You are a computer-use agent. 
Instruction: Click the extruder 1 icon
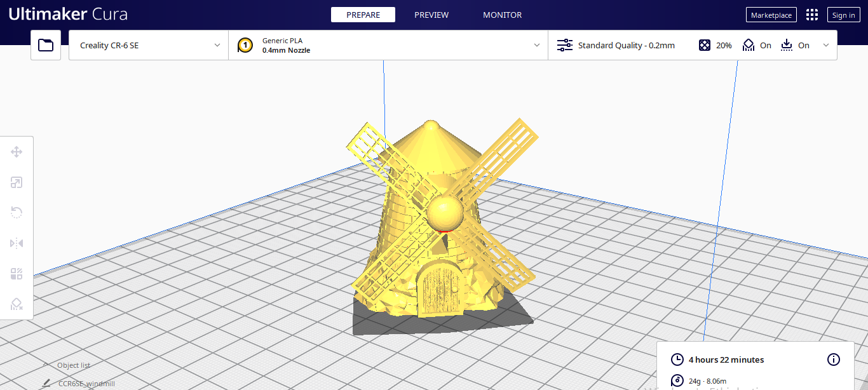(245, 44)
